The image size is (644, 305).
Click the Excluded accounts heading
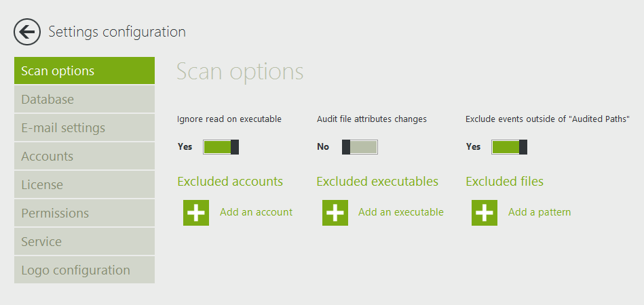click(x=230, y=182)
